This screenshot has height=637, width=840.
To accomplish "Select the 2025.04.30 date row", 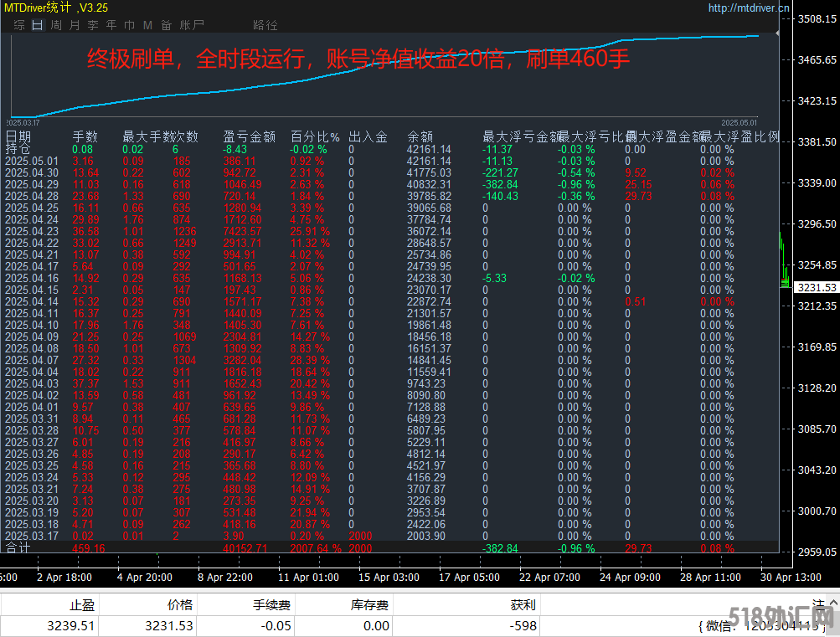I will 32,173.
